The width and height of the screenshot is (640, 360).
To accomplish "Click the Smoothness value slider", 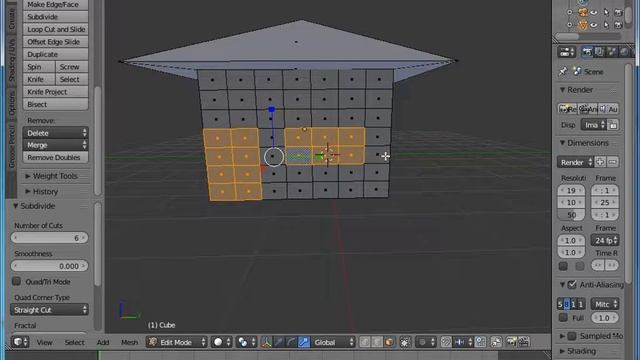I will point(49,266).
